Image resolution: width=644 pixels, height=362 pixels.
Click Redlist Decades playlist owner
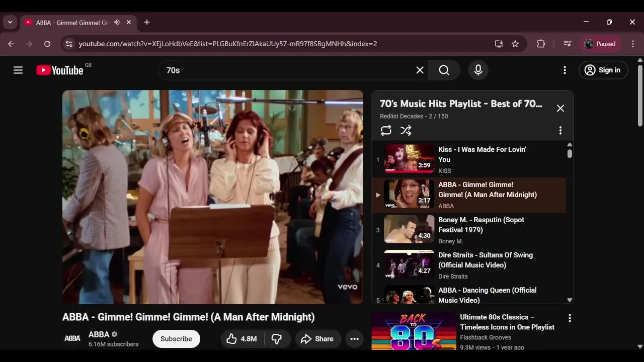[401, 117]
